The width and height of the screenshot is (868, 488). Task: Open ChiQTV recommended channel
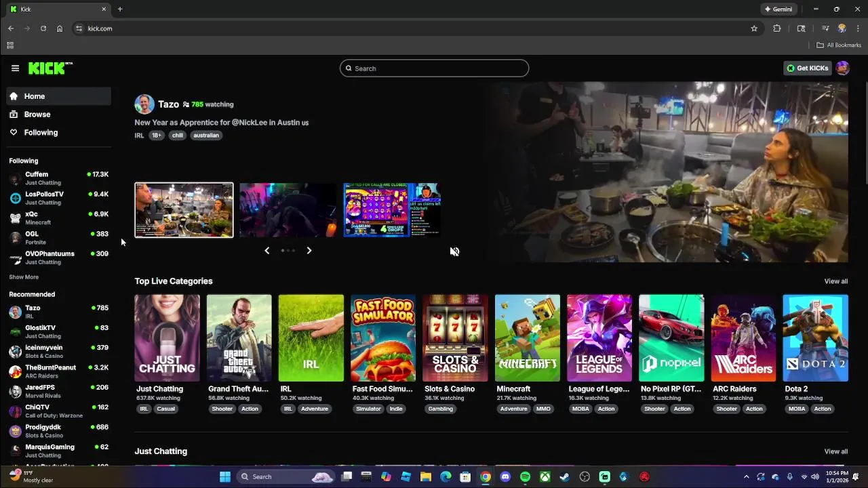coord(58,411)
